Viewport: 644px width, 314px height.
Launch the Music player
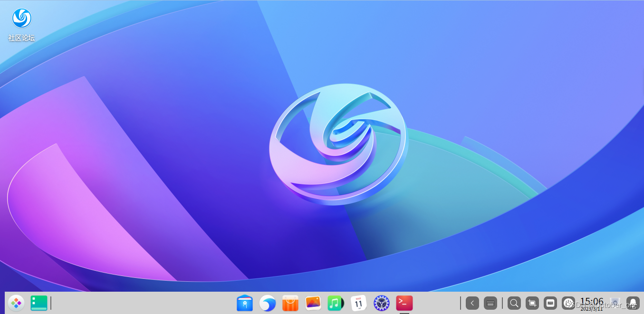336,303
